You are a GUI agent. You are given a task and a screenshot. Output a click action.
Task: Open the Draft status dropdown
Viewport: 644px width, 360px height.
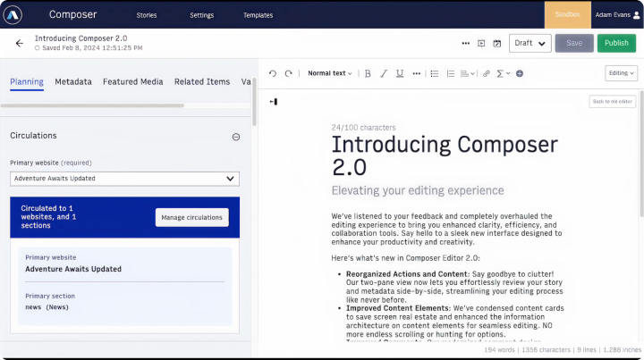coord(530,43)
